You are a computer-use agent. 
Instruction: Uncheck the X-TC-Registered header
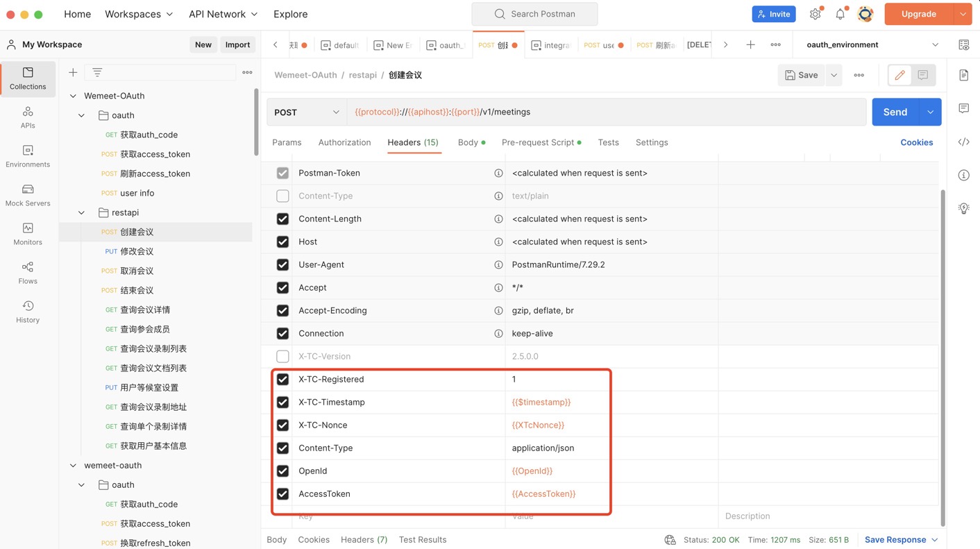[282, 379]
